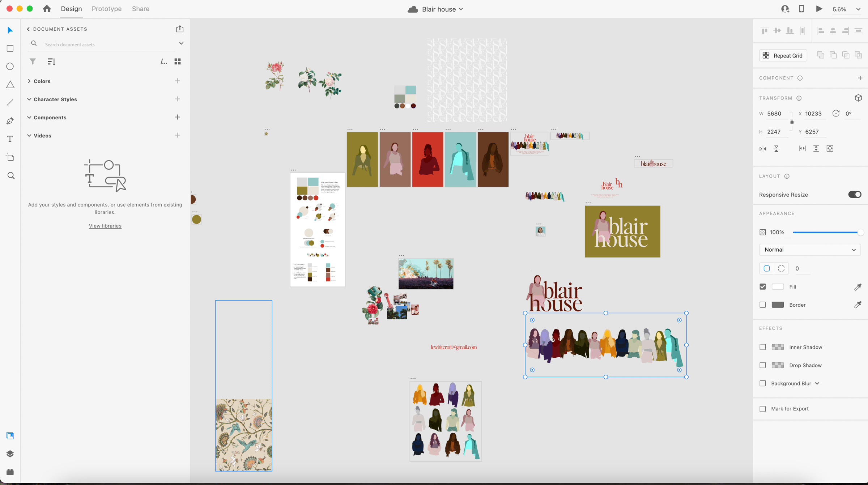Open the zoom level dropdown
868x485 pixels.
(858, 9)
